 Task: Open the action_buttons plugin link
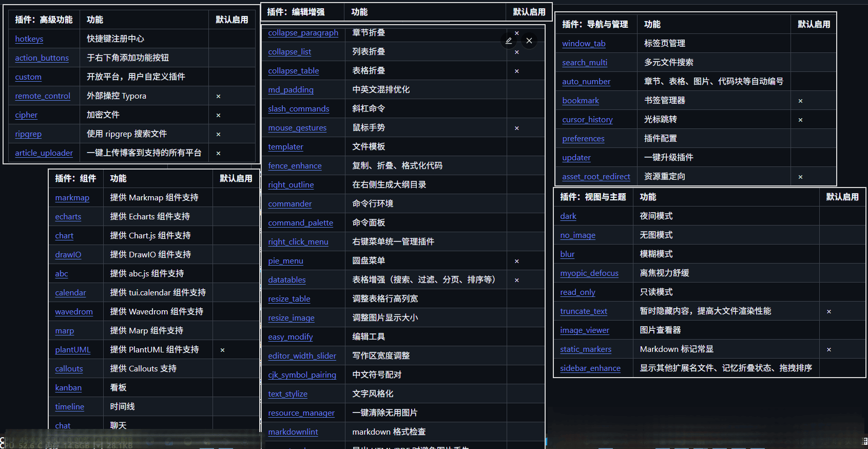[x=42, y=58]
